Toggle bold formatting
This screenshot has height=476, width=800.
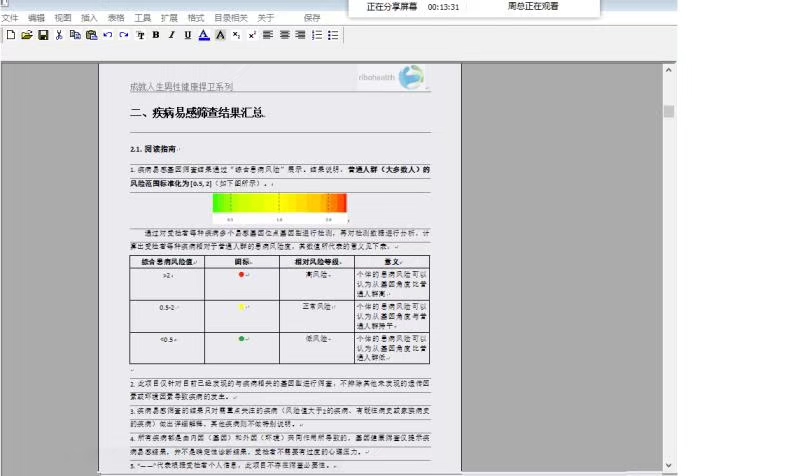156,35
